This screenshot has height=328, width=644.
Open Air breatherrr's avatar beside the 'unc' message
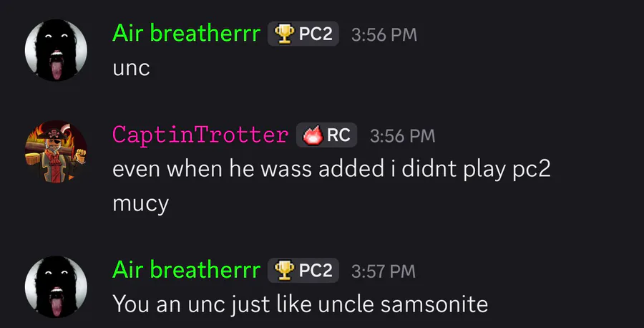click(56, 50)
